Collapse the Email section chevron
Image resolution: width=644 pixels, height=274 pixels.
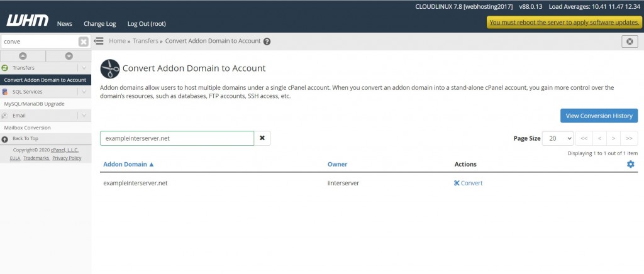(x=84, y=116)
